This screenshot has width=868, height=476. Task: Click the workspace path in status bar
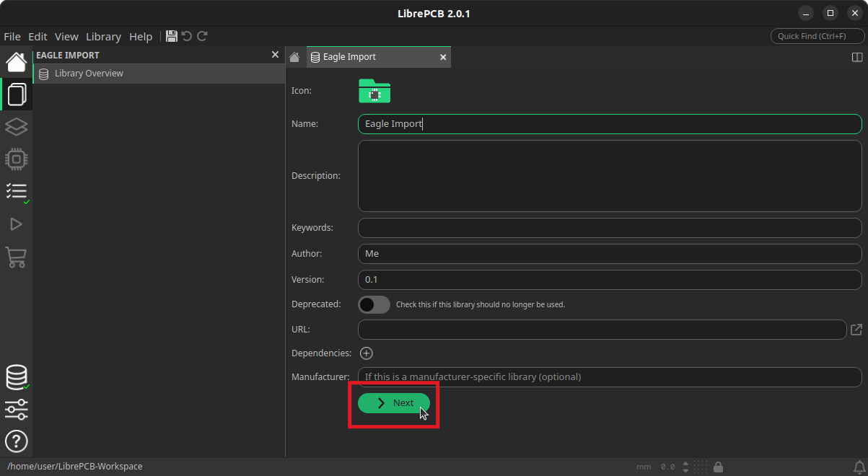pyautogui.click(x=75, y=467)
